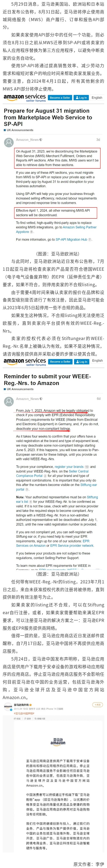
Task: Open the EPR Service provider network link
Action: [72, 546]
